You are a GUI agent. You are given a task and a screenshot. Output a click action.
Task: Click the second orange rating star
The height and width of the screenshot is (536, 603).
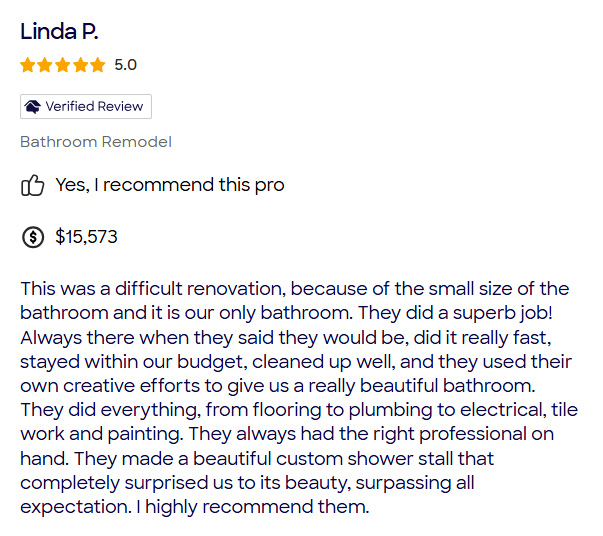click(45, 65)
